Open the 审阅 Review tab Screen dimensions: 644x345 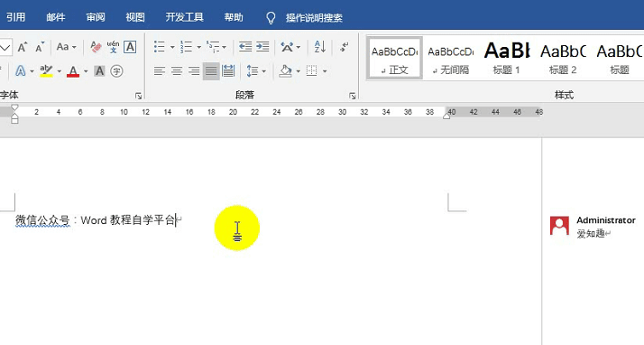[96, 17]
